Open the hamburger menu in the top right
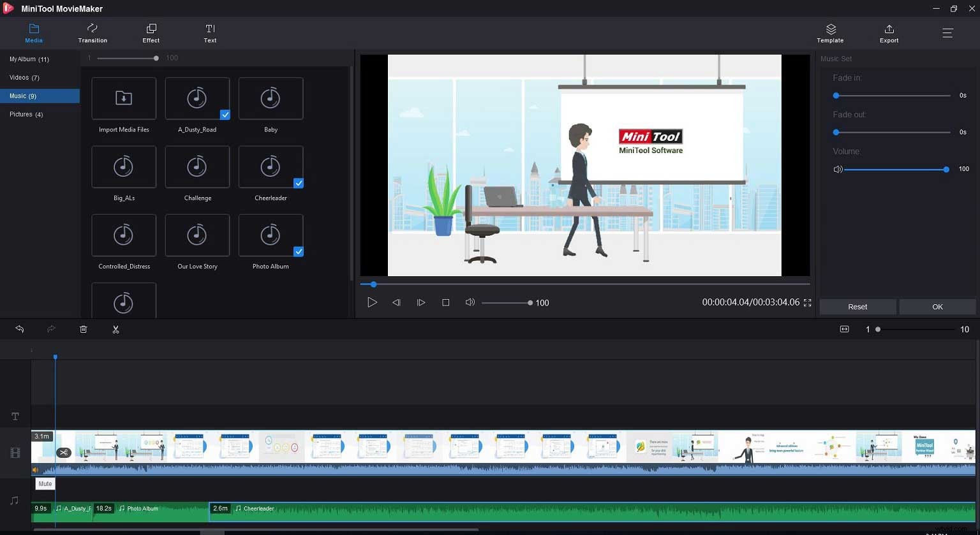This screenshot has height=535, width=980. tap(948, 33)
